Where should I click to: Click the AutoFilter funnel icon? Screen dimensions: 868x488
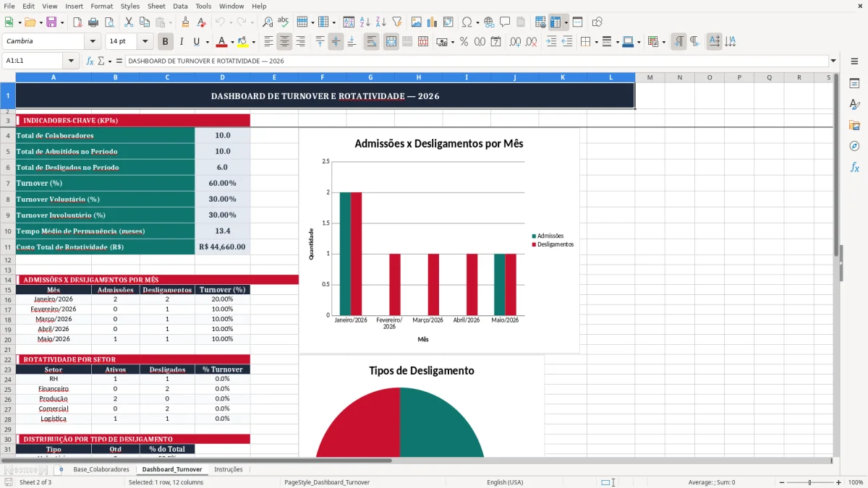(396, 22)
